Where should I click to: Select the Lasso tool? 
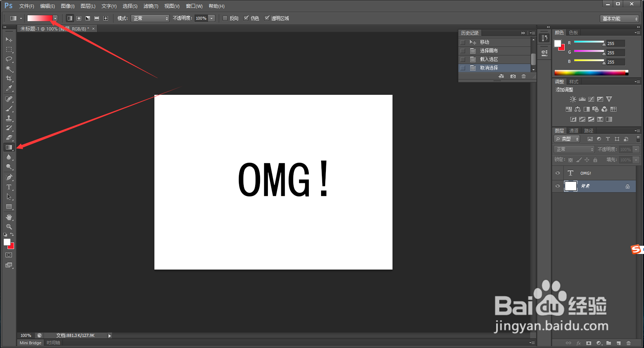9,59
